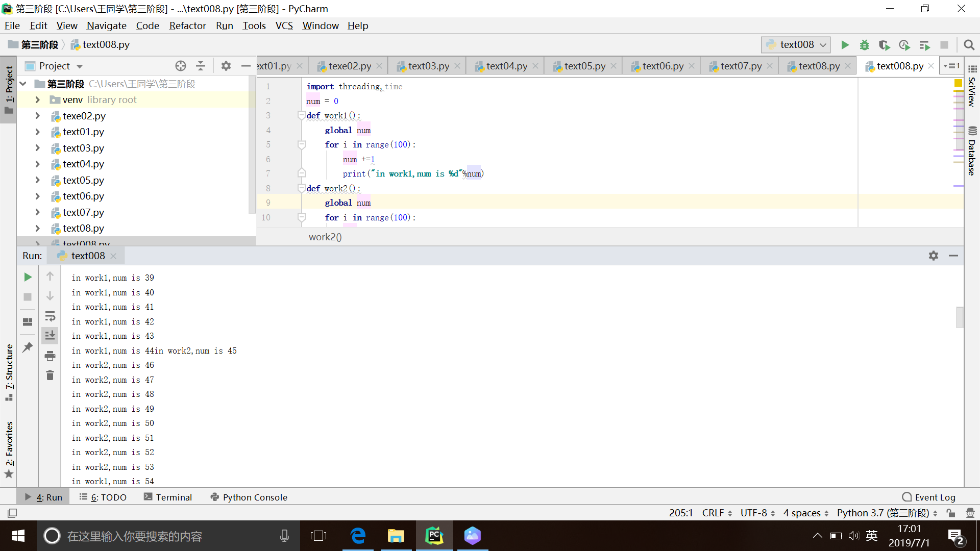Open Microsoft Edge from taskbar
The image size is (980, 551).
click(x=358, y=536)
